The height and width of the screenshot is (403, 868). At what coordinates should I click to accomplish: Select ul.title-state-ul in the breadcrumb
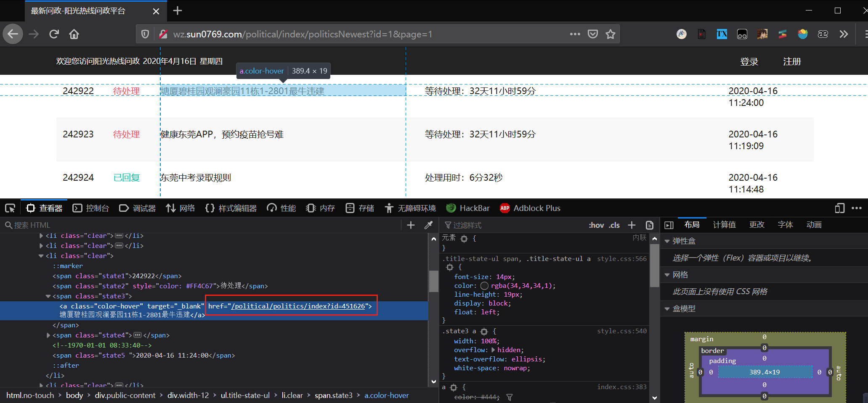245,395
